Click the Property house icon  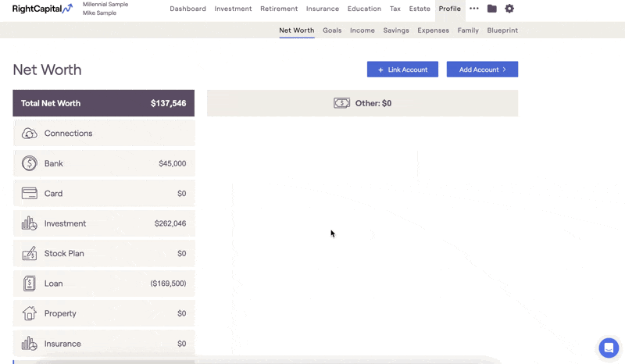click(29, 313)
